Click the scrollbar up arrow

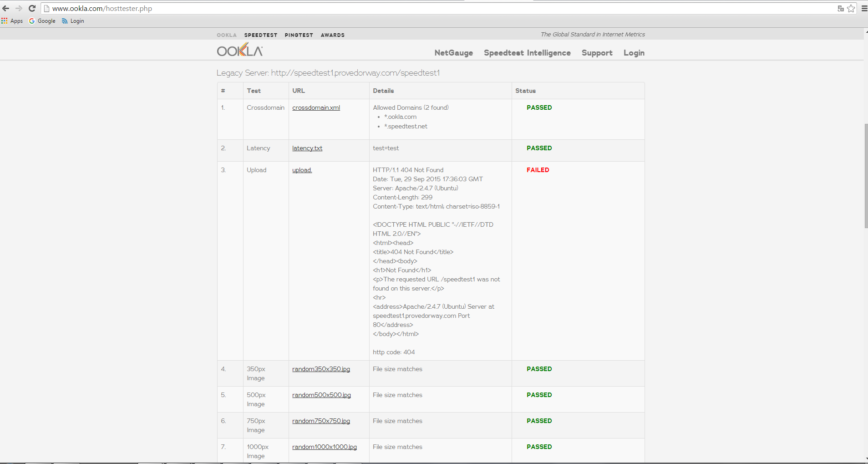tap(866, 31)
